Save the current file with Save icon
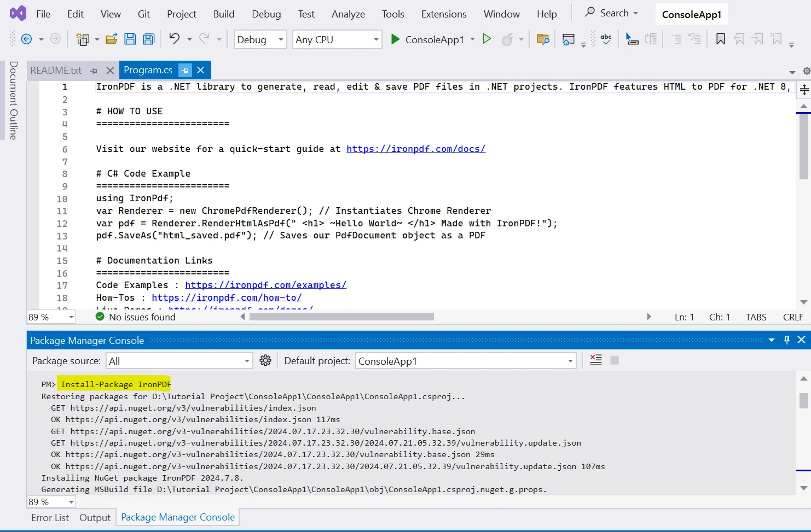The image size is (811, 532). 130,39
